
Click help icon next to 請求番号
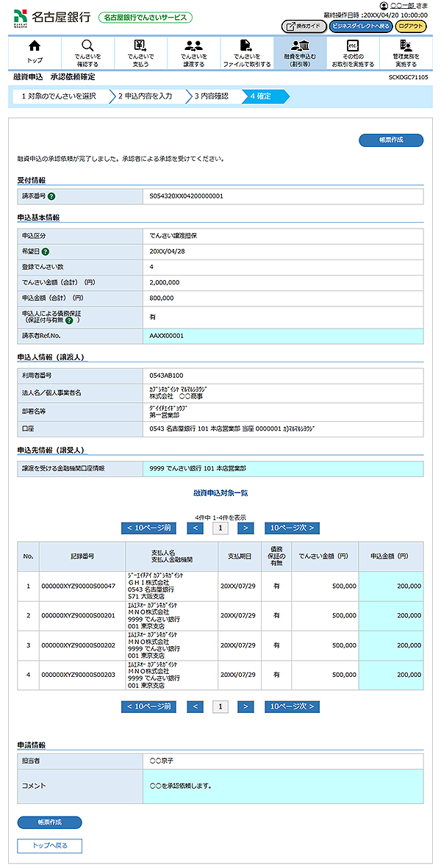coord(52,196)
